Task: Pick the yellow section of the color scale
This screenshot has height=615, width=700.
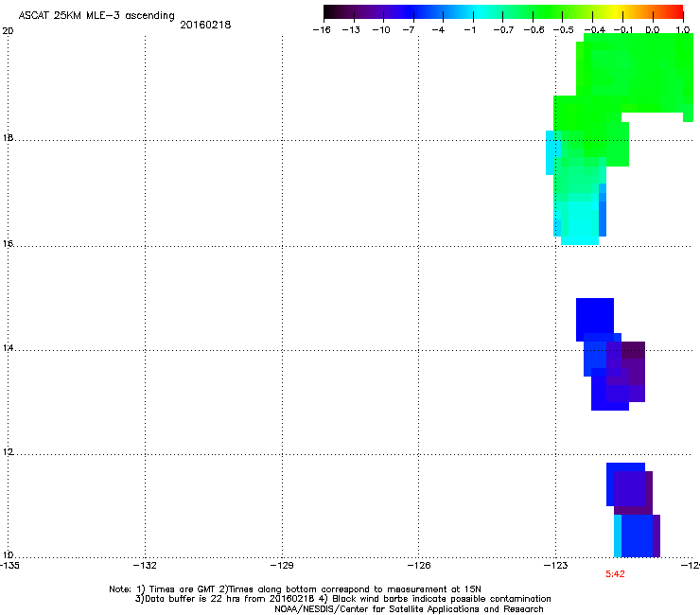Action: click(616, 12)
